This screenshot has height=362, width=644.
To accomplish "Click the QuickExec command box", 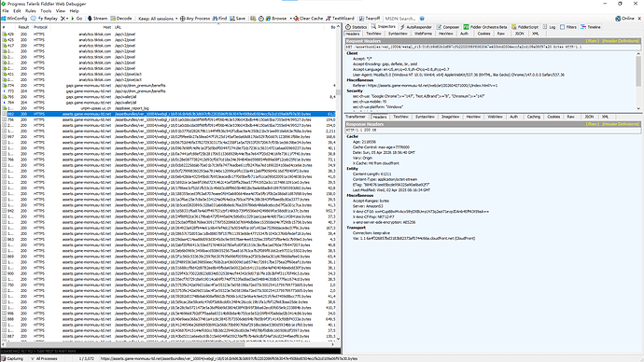I will (x=171, y=352).
